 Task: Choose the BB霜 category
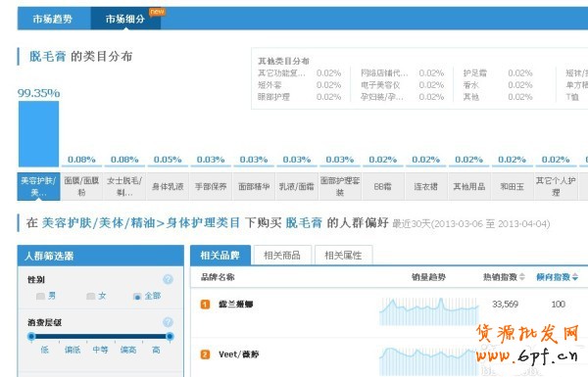[383, 186]
